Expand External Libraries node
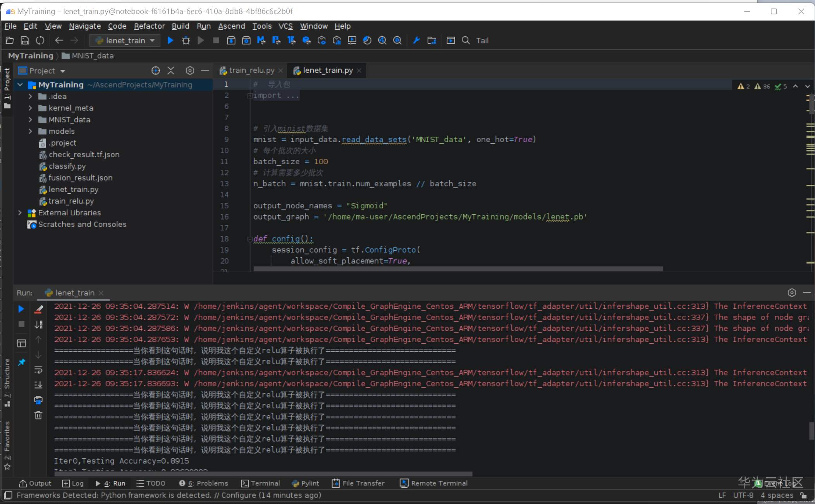The image size is (815, 504). click(20, 213)
